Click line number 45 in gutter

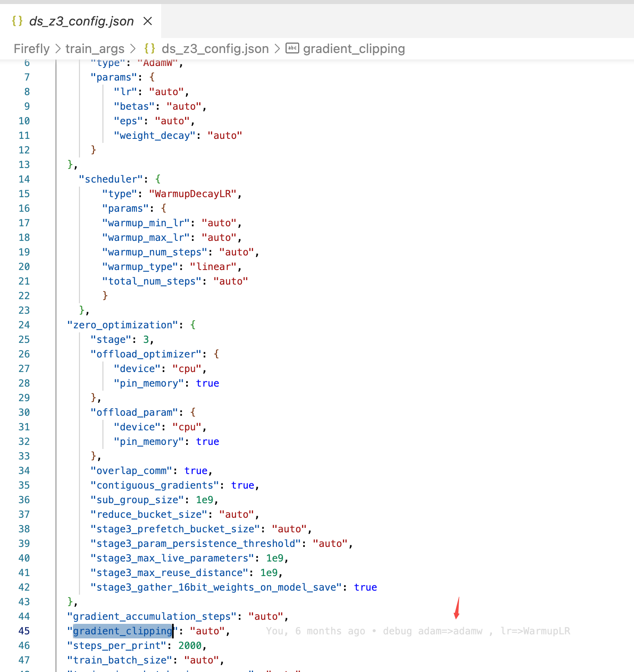click(24, 631)
